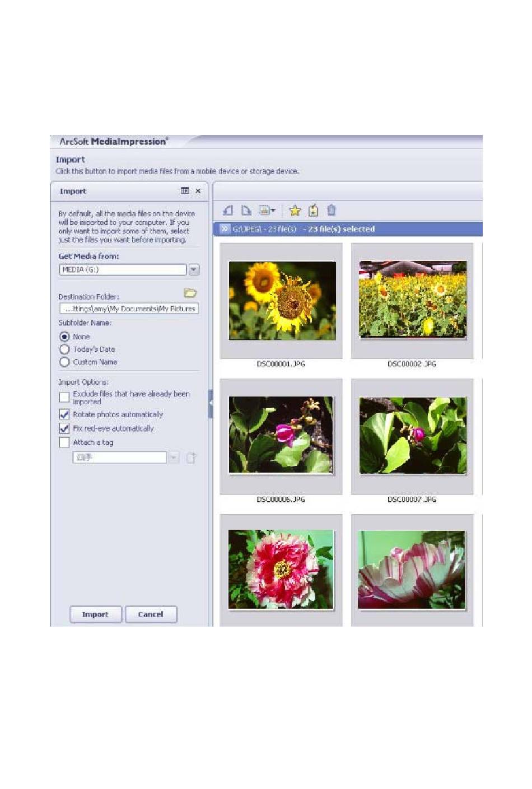The height and width of the screenshot is (789, 532).
Task: Click the Import heading at top
Action: 70,160
